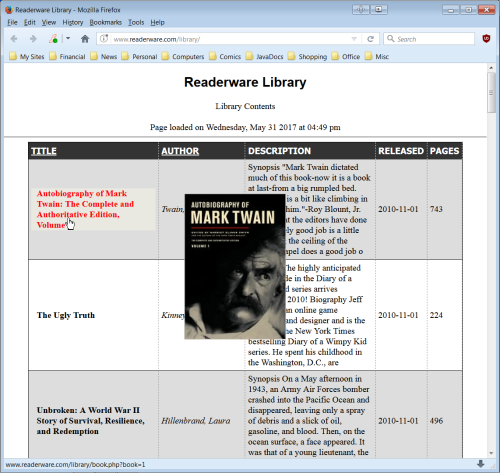Open the View menu
The height and width of the screenshot is (473, 500).
coord(49,22)
